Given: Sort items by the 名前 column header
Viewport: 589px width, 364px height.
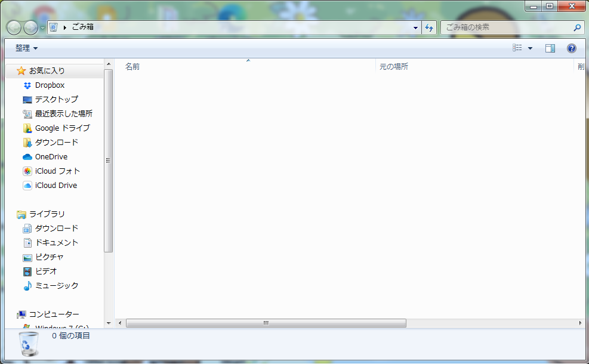Looking at the screenshot, I should click(x=132, y=66).
